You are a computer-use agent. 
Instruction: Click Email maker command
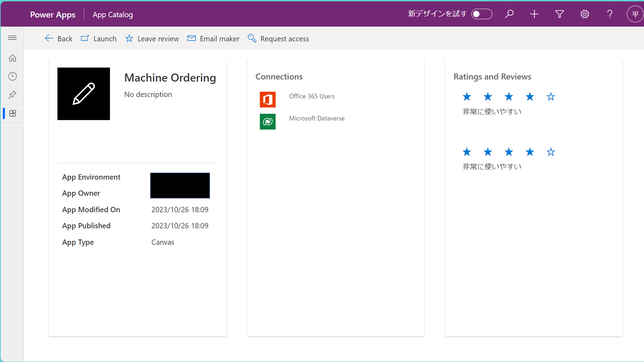pyautogui.click(x=213, y=39)
